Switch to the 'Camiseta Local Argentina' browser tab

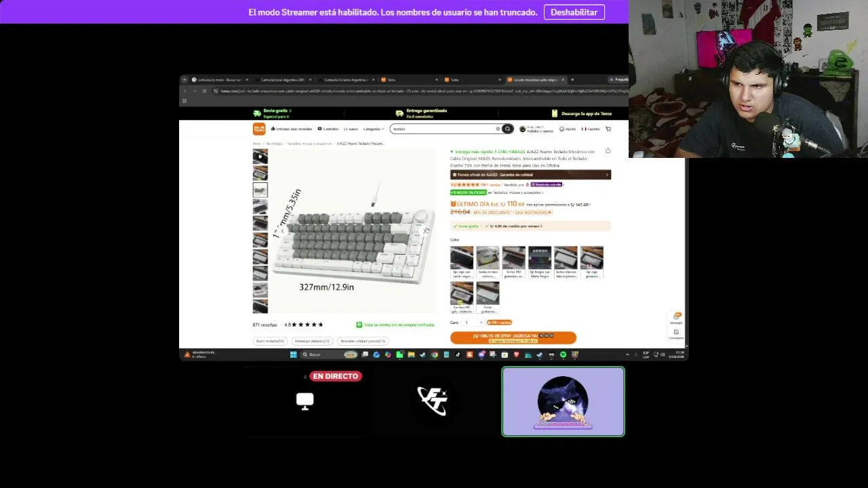click(x=283, y=79)
